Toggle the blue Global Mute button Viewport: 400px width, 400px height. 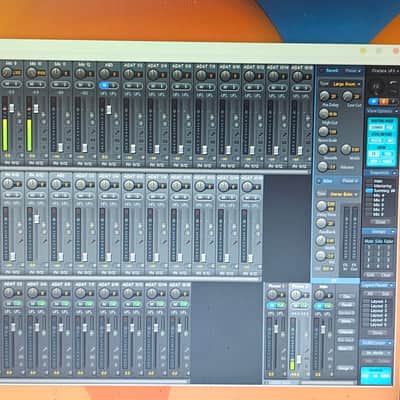click(374, 101)
